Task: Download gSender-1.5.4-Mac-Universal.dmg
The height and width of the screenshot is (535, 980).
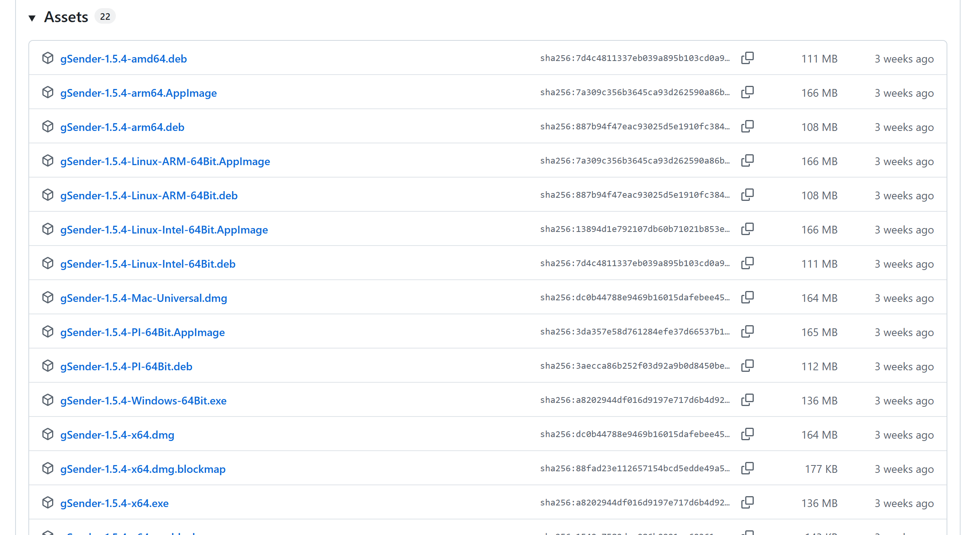Action: [143, 298]
